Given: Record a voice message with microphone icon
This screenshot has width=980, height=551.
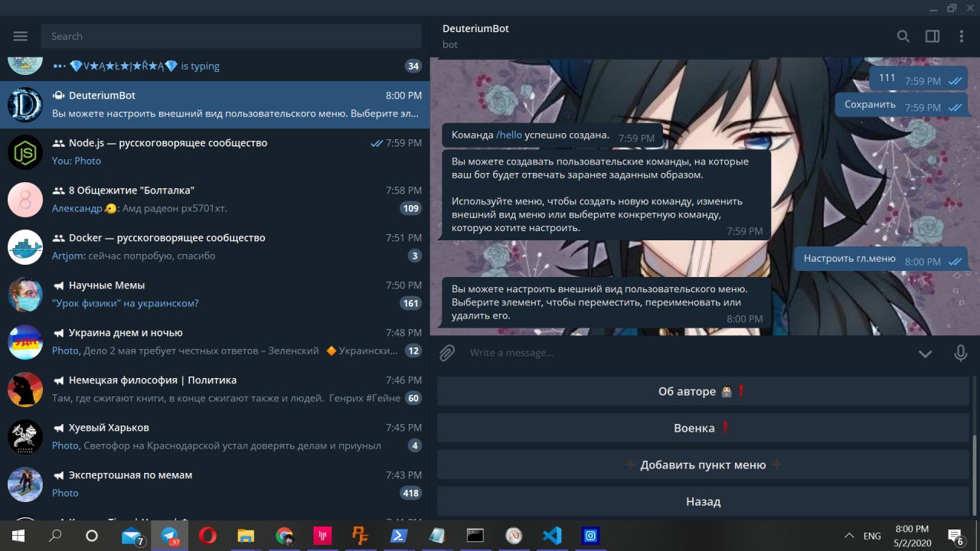Looking at the screenshot, I should click(x=961, y=353).
